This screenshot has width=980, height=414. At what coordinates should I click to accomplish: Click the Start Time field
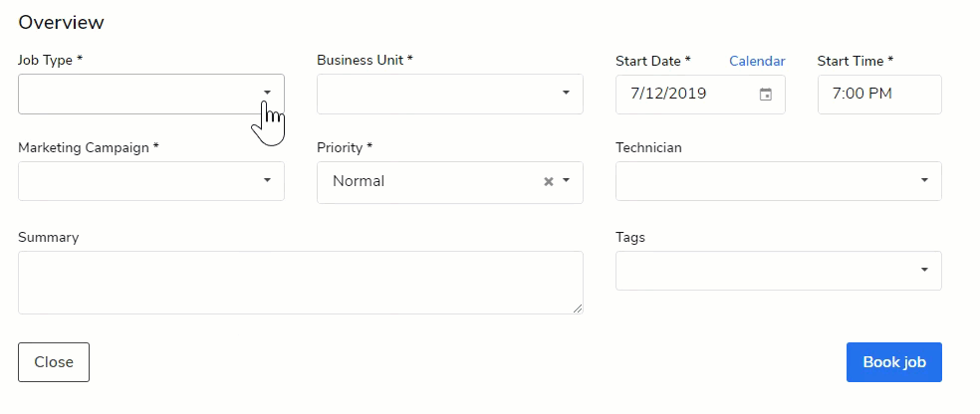pyautogui.click(x=878, y=95)
